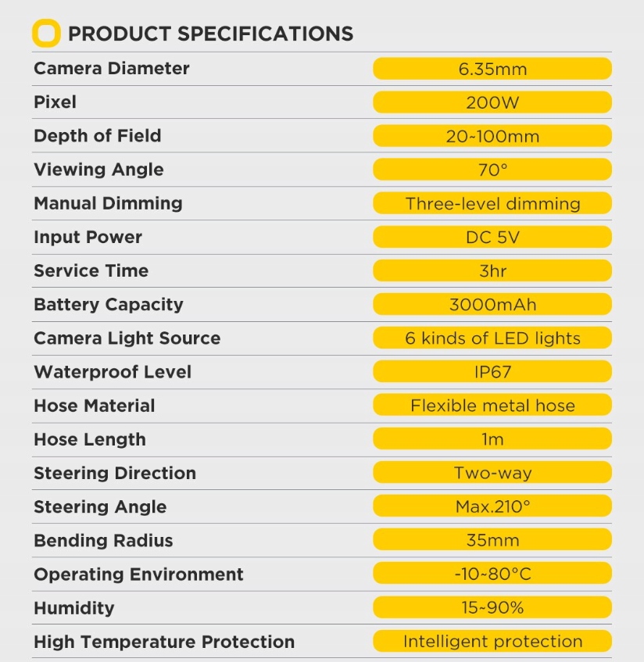The width and height of the screenshot is (644, 662).
Task: Click the PRODUCT SPECIFICATIONS heading
Action: pyautogui.click(x=210, y=34)
